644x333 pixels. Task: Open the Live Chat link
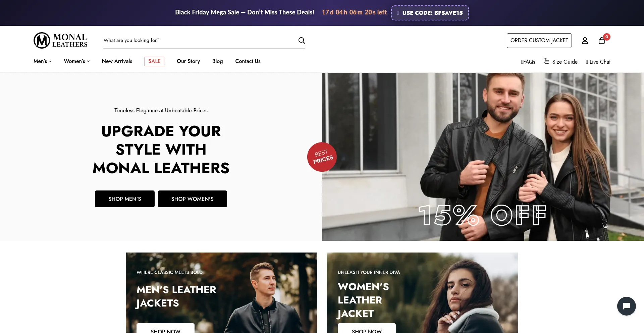[598, 62]
